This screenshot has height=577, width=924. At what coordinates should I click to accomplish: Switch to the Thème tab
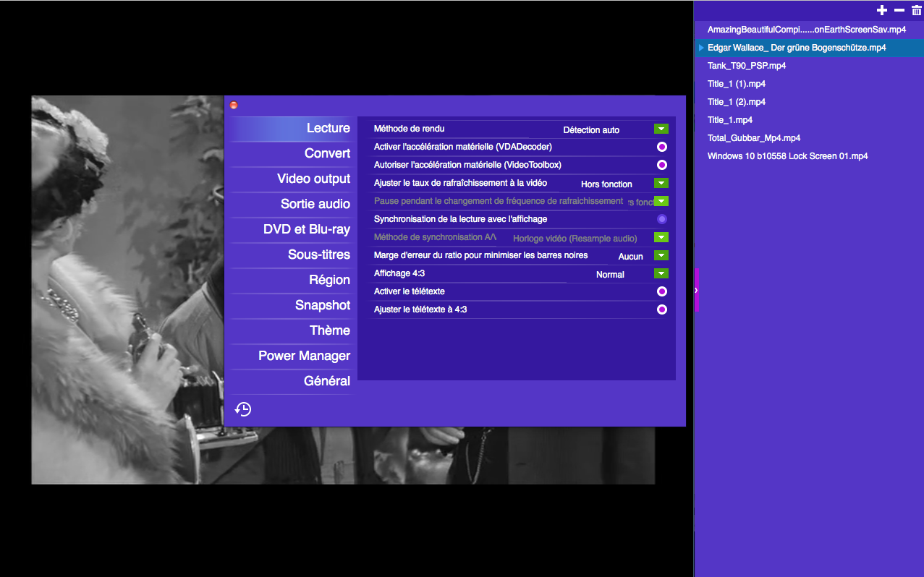290,330
